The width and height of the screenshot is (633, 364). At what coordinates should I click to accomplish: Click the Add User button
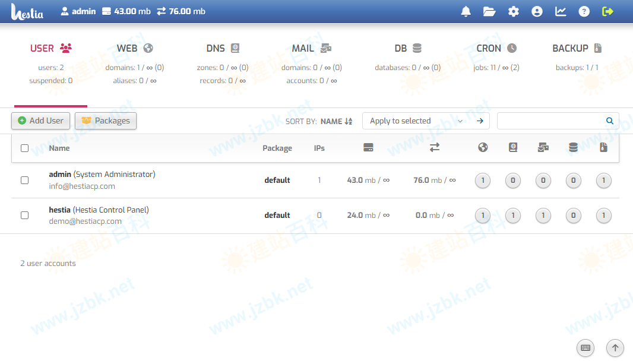[x=41, y=121]
